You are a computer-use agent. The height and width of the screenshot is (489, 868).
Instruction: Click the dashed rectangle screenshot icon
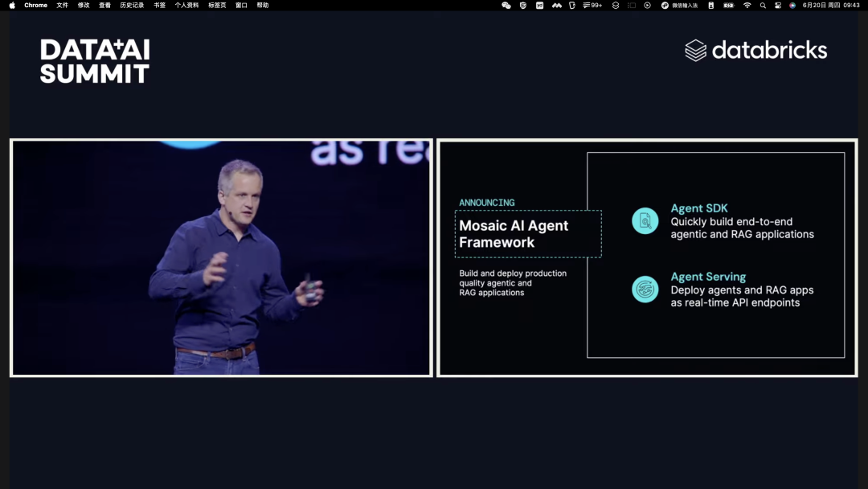click(x=632, y=5)
